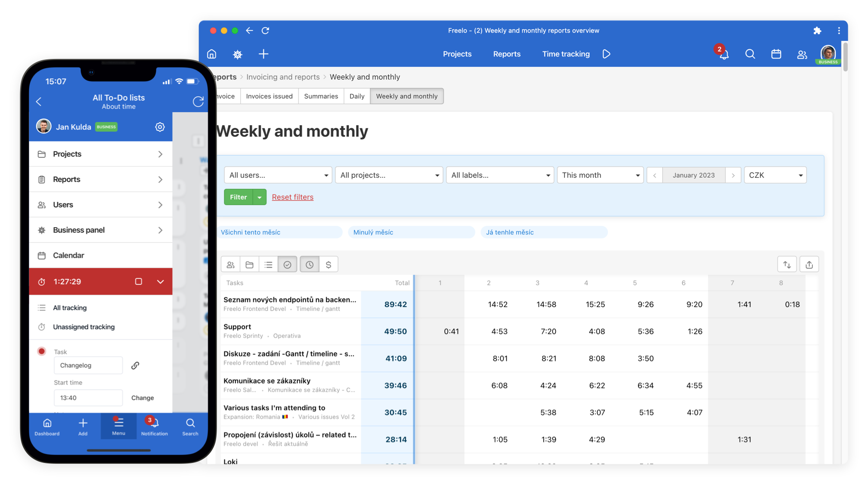The image size is (868, 484).
Task: Open the Time tracking menu
Action: pos(566,54)
